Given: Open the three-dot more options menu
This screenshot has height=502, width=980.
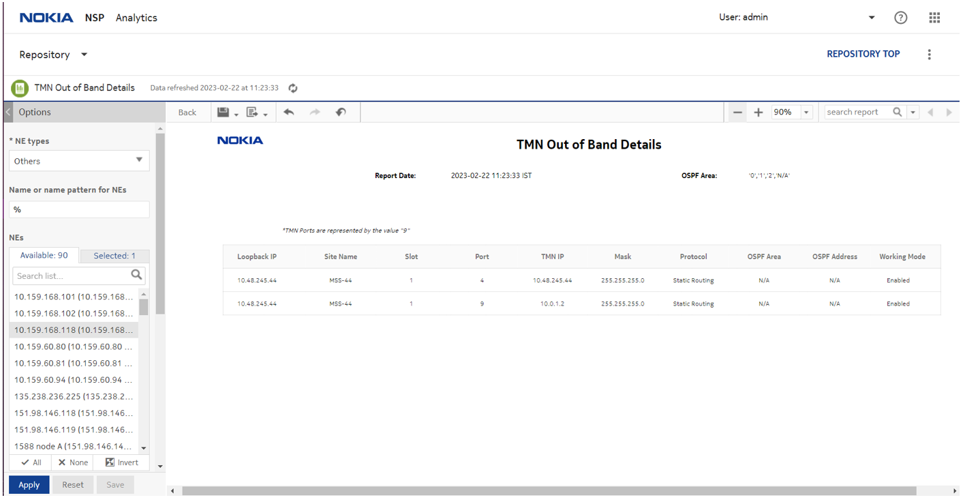Looking at the screenshot, I should [929, 55].
